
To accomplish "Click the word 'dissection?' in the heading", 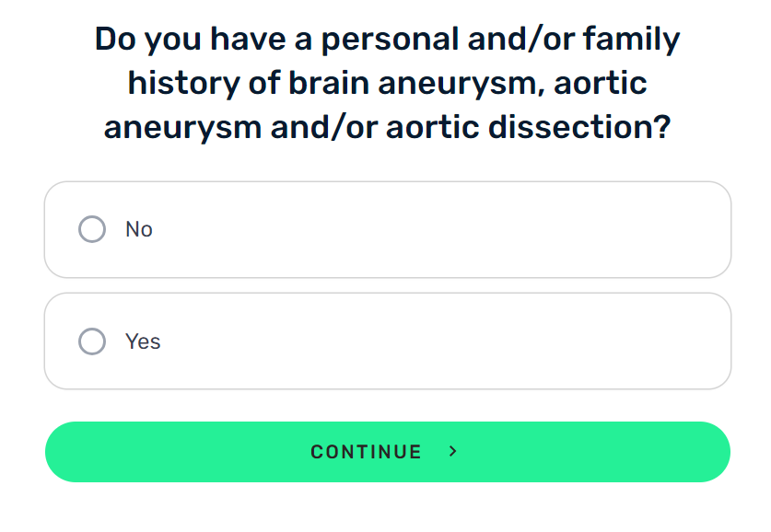I will point(579,127).
